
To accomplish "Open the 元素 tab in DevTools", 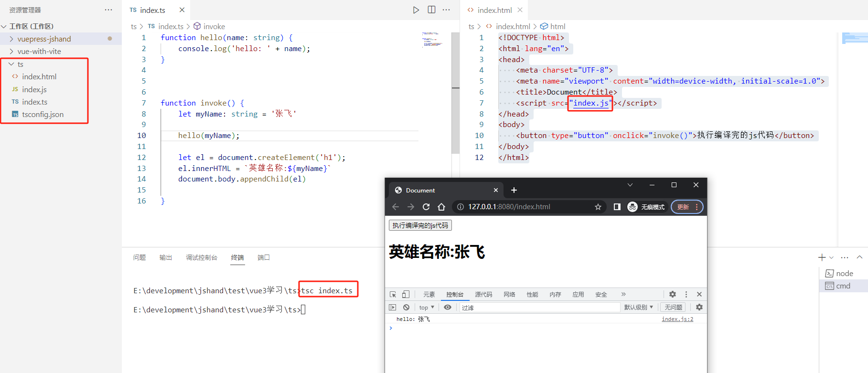I will point(429,294).
